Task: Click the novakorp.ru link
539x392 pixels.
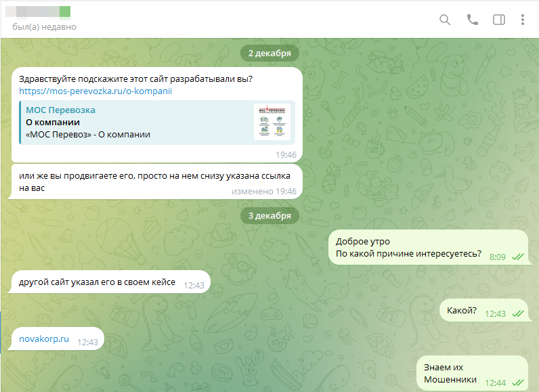Action: point(45,339)
